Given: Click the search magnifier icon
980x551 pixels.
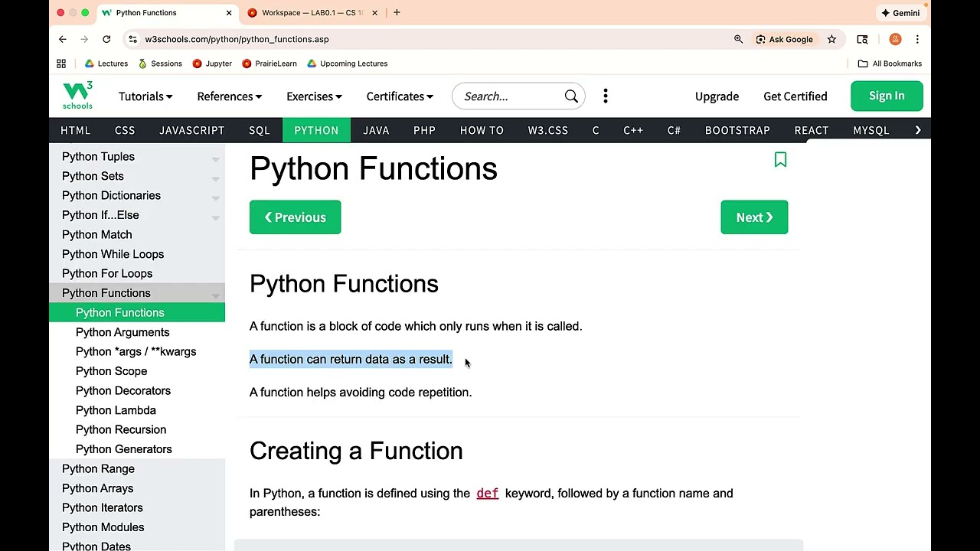Looking at the screenshot, I should click(x=571, y=96).
